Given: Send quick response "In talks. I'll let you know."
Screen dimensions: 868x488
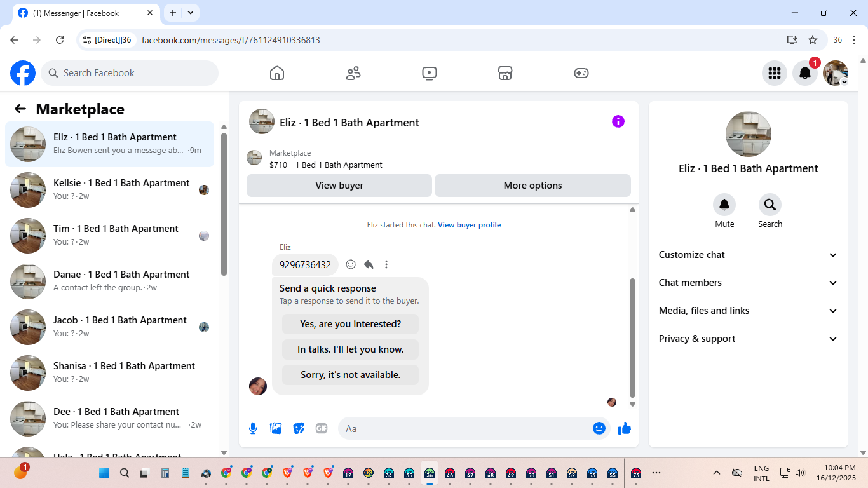Looking at the screenshot, I should (x=350, y=349).
